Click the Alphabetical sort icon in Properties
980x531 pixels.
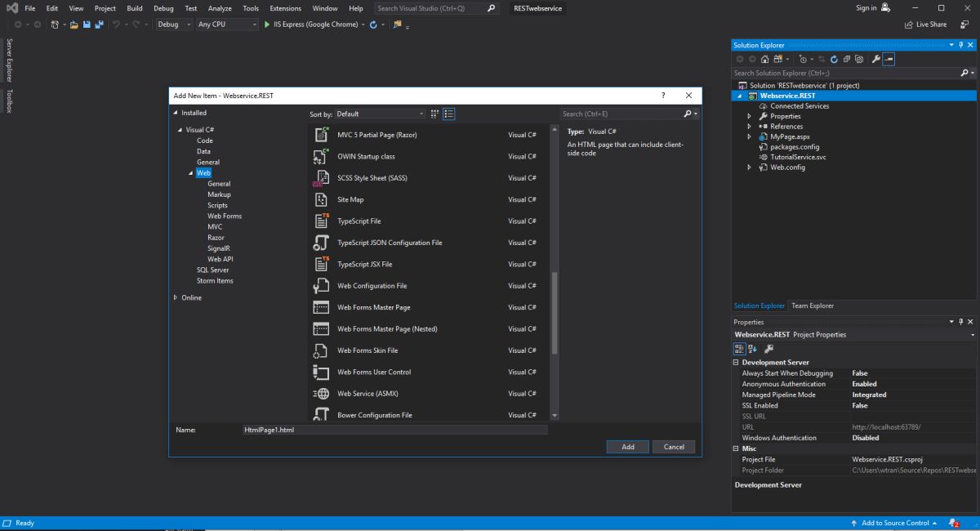click(x=753, y=348)
